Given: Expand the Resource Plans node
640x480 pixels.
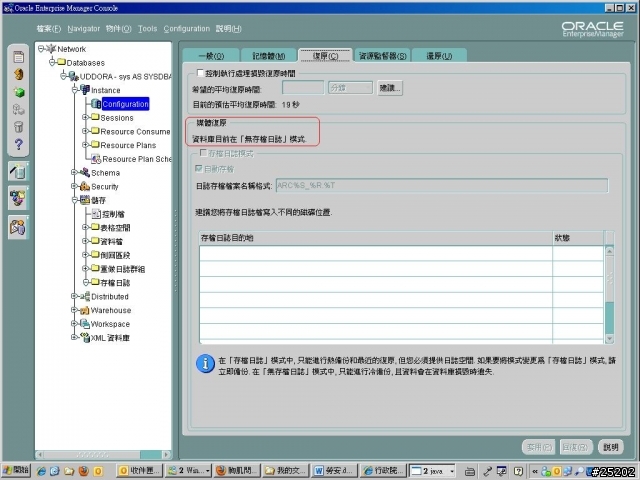Looking at the screenshot, I should 85,145.
